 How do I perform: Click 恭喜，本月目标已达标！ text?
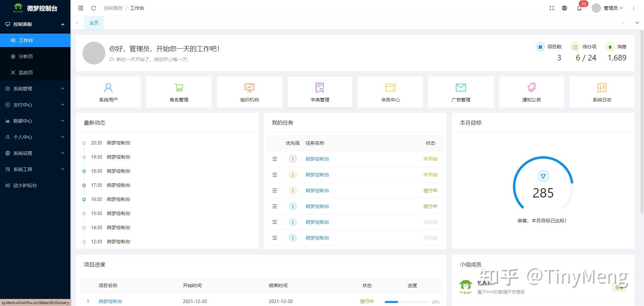tap(542, 221)
